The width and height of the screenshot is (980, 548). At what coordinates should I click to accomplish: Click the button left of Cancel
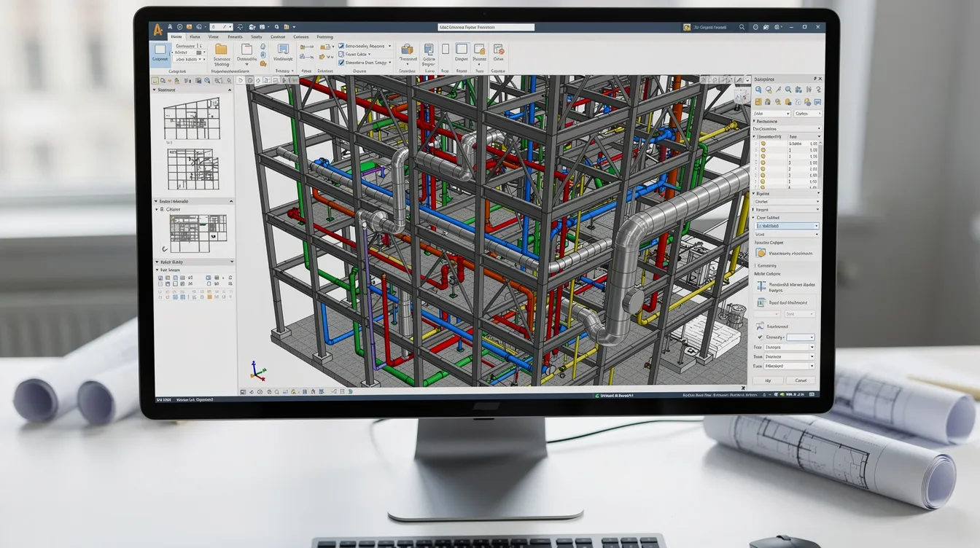point(768,380)
